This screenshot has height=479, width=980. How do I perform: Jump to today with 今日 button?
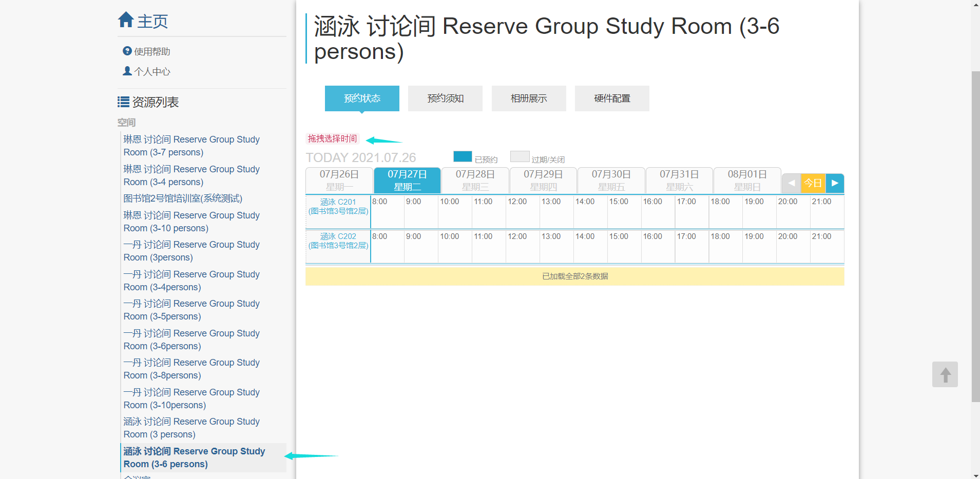tap(813, 183)
